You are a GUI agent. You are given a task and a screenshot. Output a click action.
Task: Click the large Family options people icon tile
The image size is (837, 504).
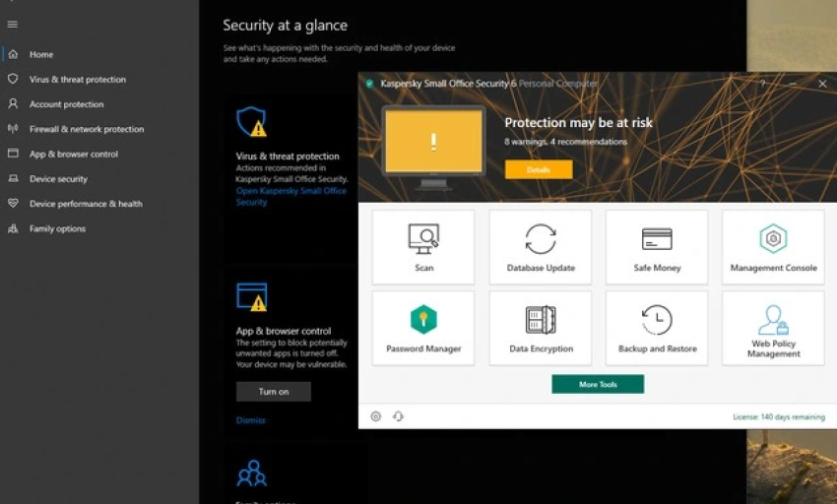coord(251,473)
